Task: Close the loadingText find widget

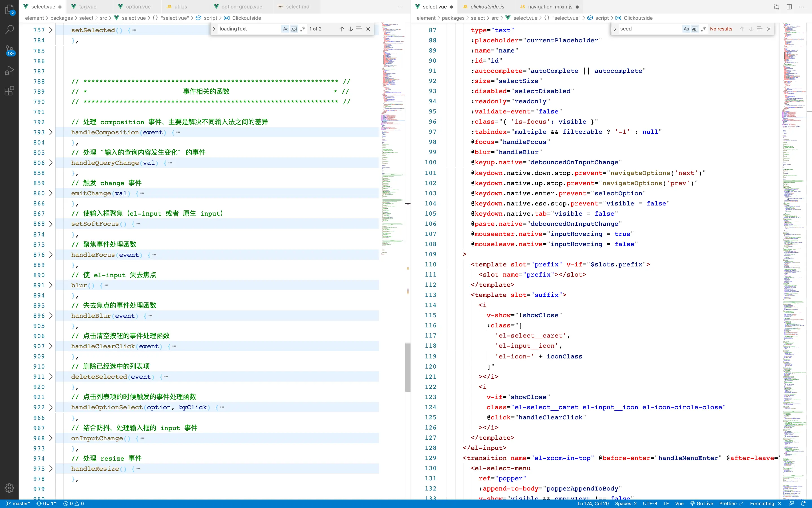Action: click(368, 29)
